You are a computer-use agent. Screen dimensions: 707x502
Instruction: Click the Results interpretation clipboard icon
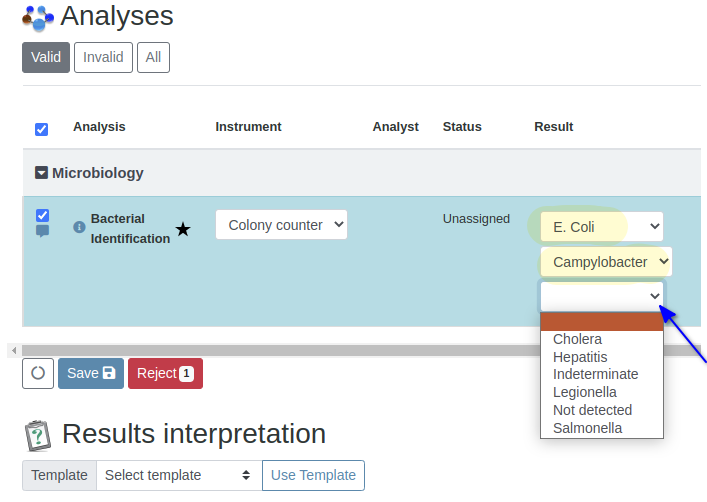click(38, 435)
